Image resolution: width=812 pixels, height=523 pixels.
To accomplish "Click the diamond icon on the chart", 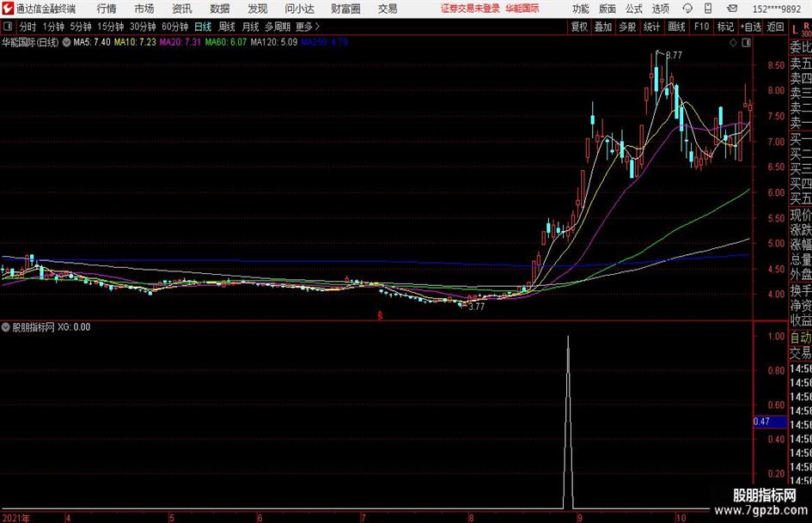I will tap(733, 43).
